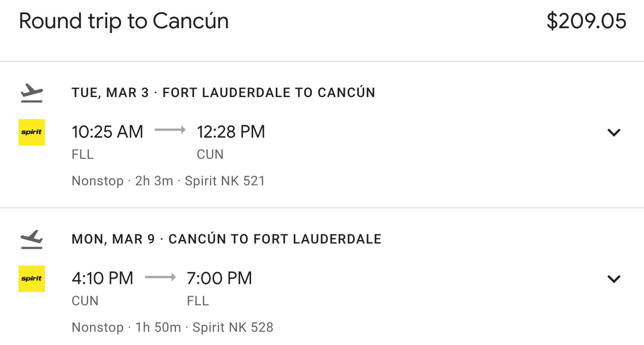Click the landing plane icon for return flight
The image size is (644, 345).
tap(32, 239)
